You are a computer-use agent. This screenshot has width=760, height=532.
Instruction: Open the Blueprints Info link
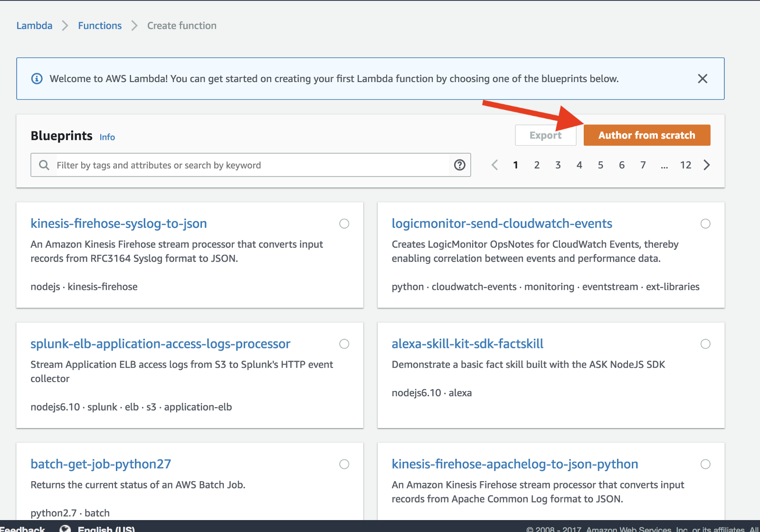(x=107, y=137)
